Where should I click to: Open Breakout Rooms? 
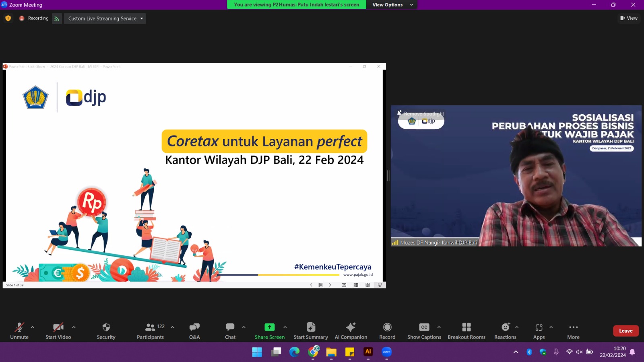pyautogui.click(x=466, y=331)
